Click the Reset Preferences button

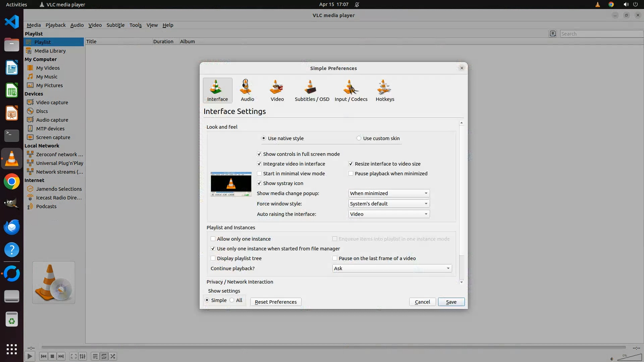275,302
